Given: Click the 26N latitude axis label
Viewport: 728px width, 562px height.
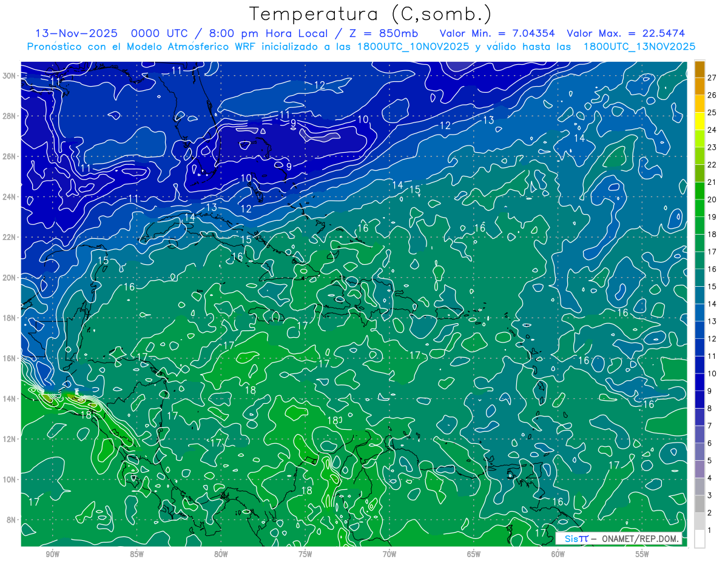Looking at the screenshot, I should 10,156.
